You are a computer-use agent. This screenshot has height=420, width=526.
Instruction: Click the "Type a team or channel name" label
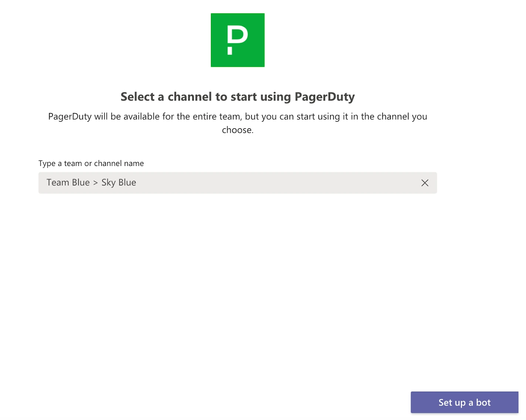[x=91, y=163]
